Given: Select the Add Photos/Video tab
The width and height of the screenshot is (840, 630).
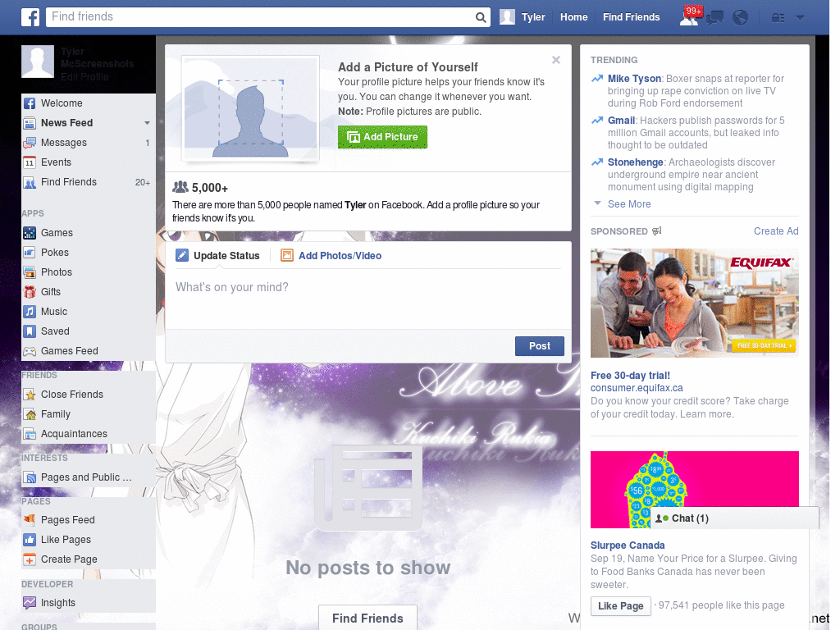Looking at the screenshot, I should (x=331, y=256).
